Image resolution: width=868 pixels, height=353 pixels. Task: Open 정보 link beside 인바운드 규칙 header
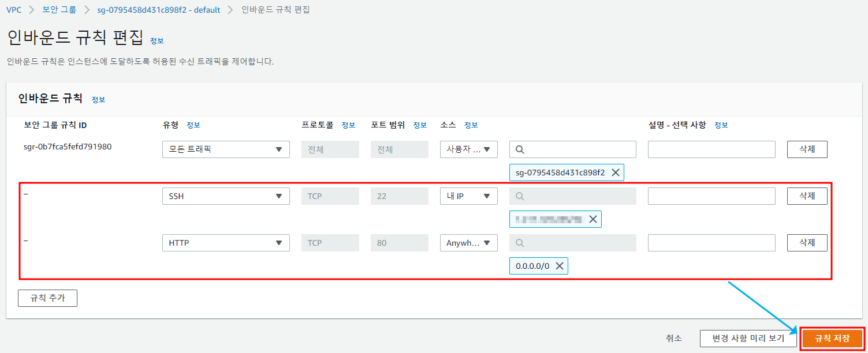99,100
